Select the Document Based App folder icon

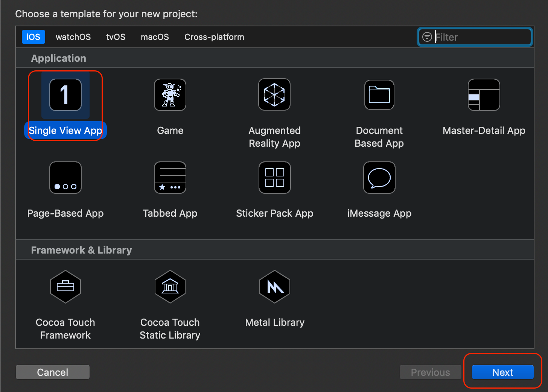tap(379, 95)
